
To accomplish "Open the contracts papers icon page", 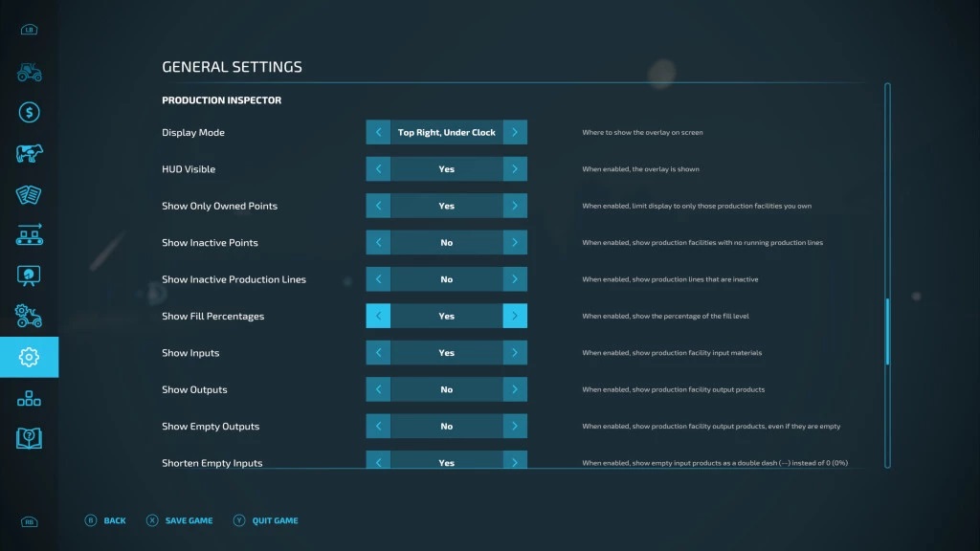I will (29, 194).
